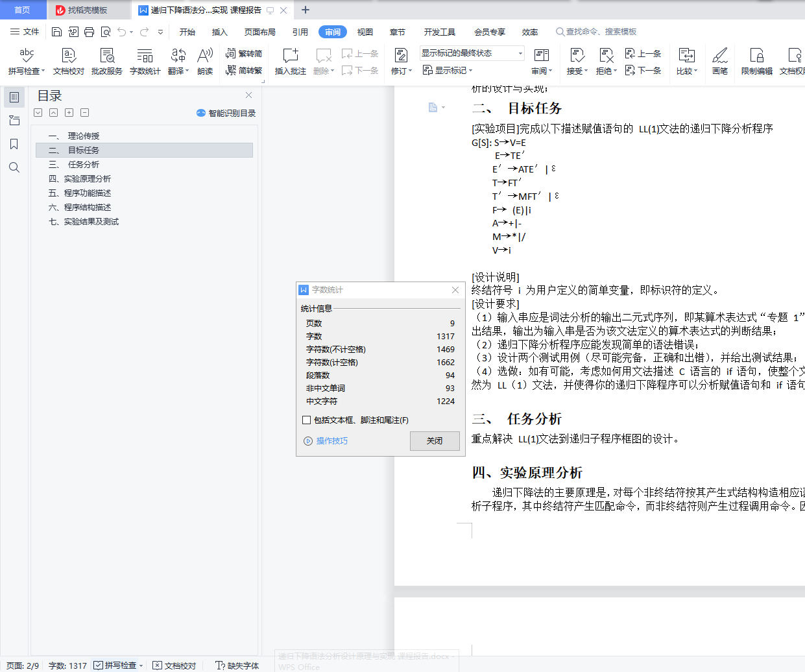805x672 pixels.
Task: Open 显示标记的最终状态 combo box
Action: pyautogui.click(x=472, y=53)
